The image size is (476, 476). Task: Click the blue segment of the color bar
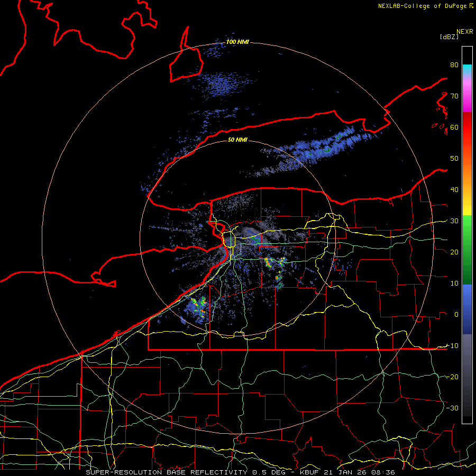tap(467, 309)
